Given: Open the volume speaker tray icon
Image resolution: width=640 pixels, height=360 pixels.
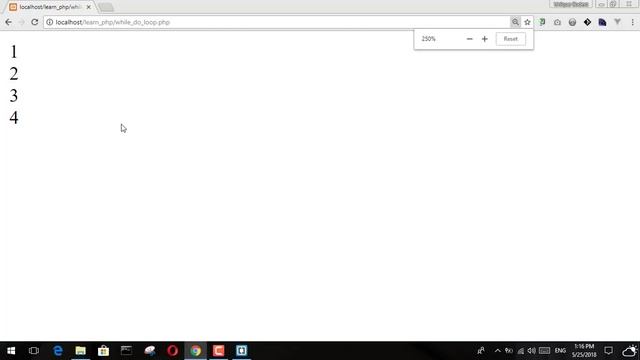Looking at the screenshot, I should (531, 351).
